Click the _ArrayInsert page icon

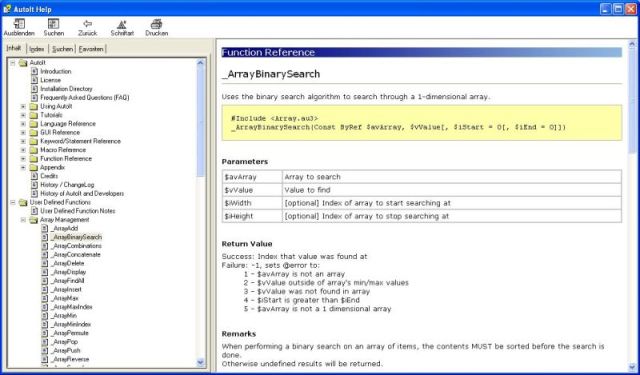point(45,290)
